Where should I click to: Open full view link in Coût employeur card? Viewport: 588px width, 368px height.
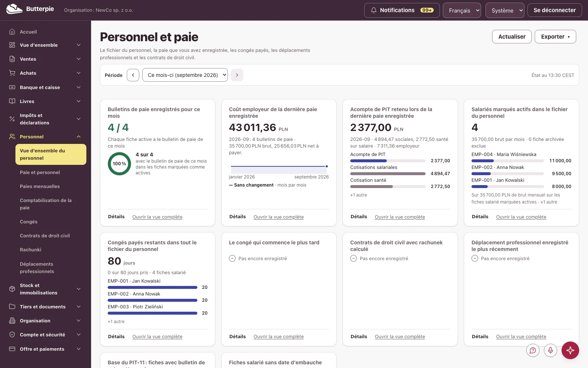pyautogui.click(x=279, y=217)
